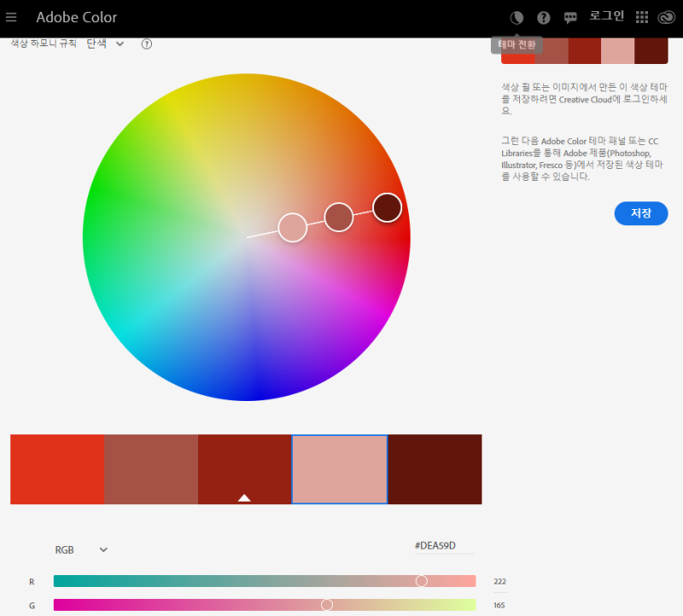
Task: Open the feedback chat bubble icon
Action: [x=570, y=18]
